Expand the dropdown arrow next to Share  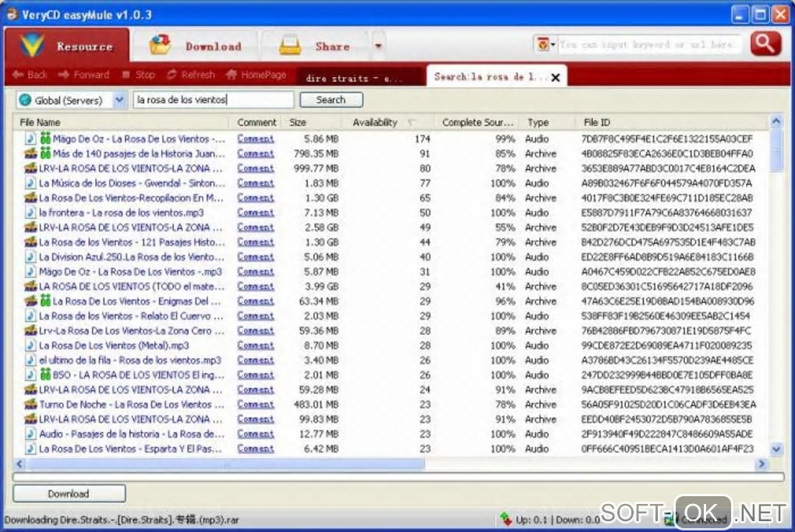coord(378,46)
